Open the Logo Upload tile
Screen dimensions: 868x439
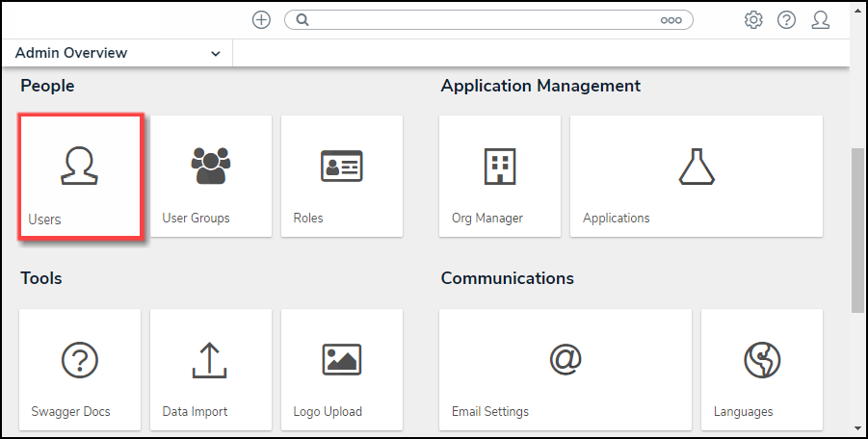coord(342,370)
